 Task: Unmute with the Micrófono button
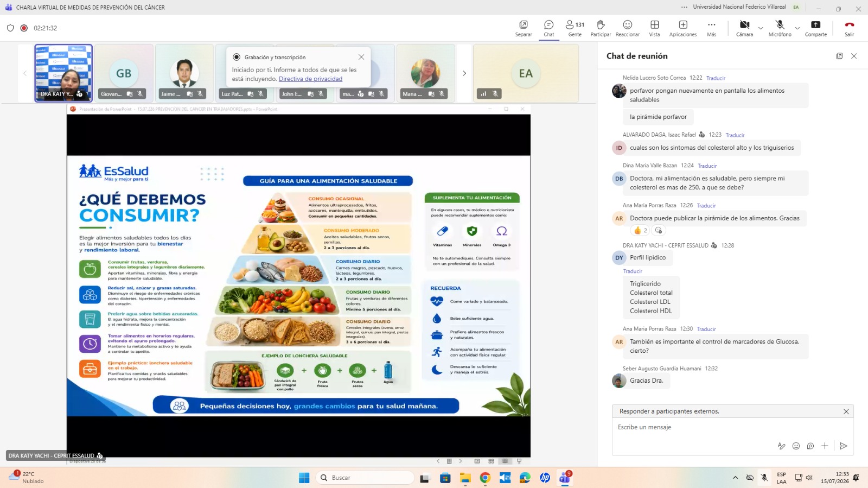(x=780, y=28)
